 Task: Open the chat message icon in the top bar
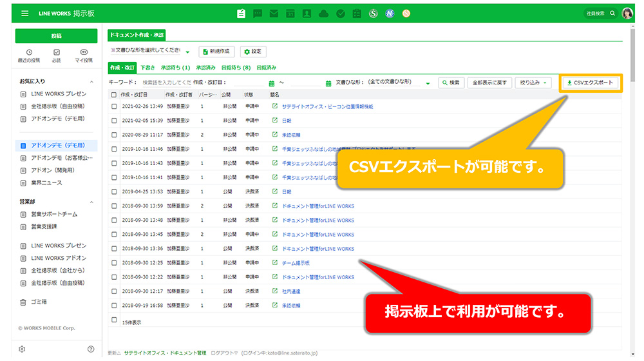click(x=258, y=14)
